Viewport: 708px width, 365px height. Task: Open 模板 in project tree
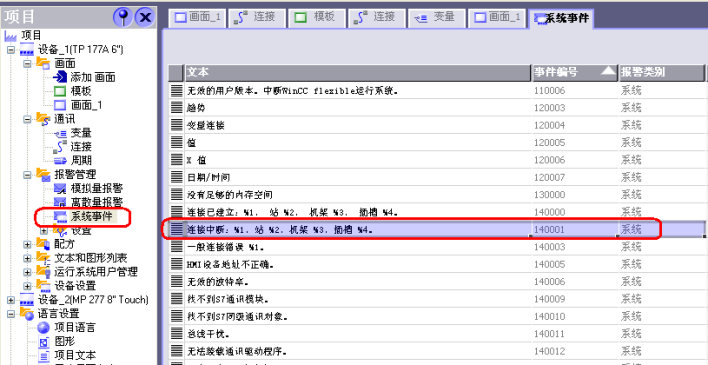point(81,91)
